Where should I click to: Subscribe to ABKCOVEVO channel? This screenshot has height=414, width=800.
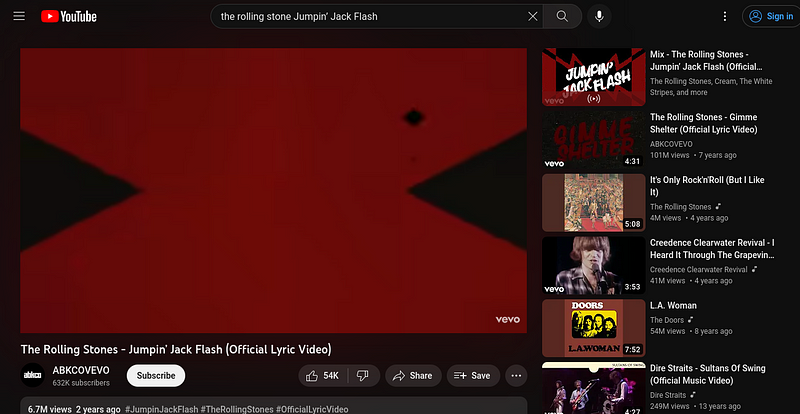(156, 375)
